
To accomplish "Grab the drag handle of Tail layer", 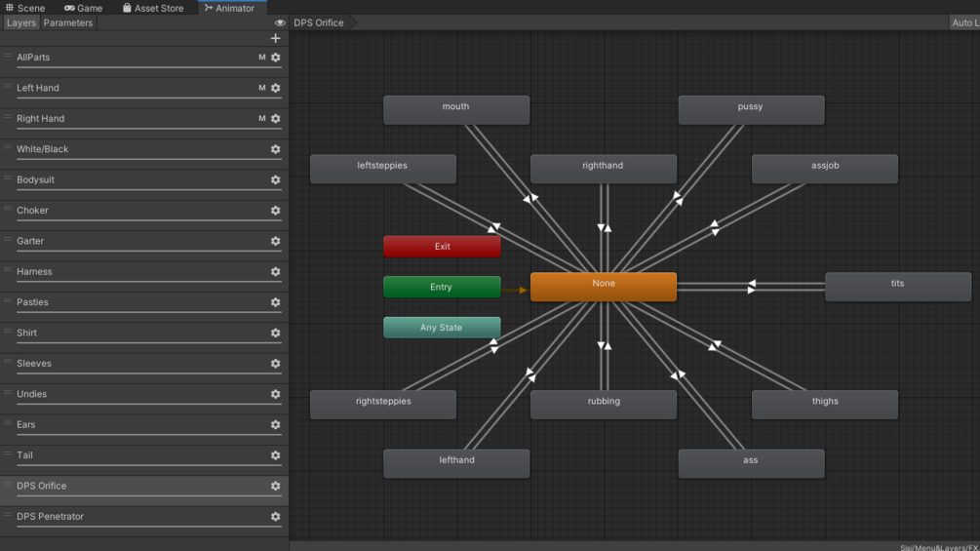I will point(8,454).
